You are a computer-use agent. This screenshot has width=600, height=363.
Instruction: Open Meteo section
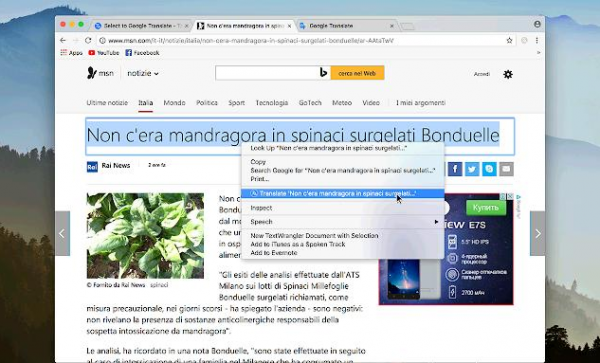(x=342, y=103)
